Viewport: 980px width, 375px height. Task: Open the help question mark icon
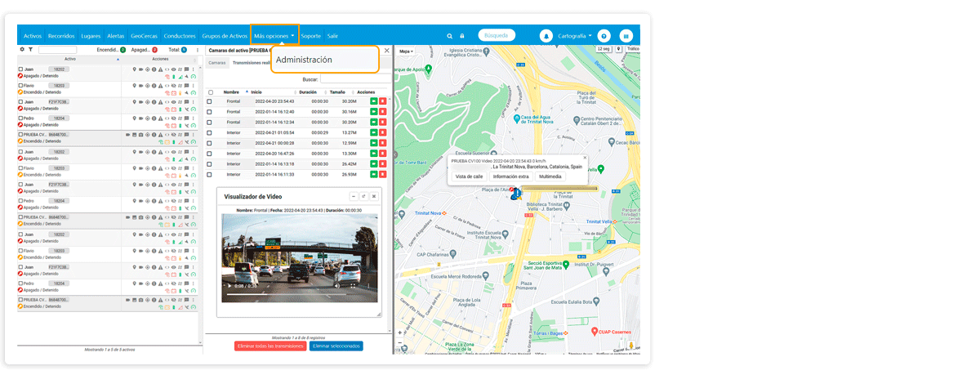[604, 36]
